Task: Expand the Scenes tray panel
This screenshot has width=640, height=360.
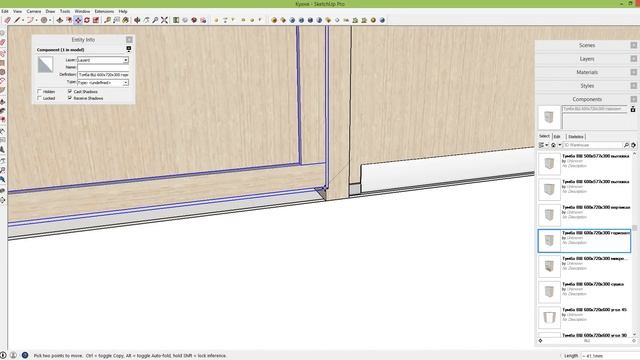Action: (586, 45)
